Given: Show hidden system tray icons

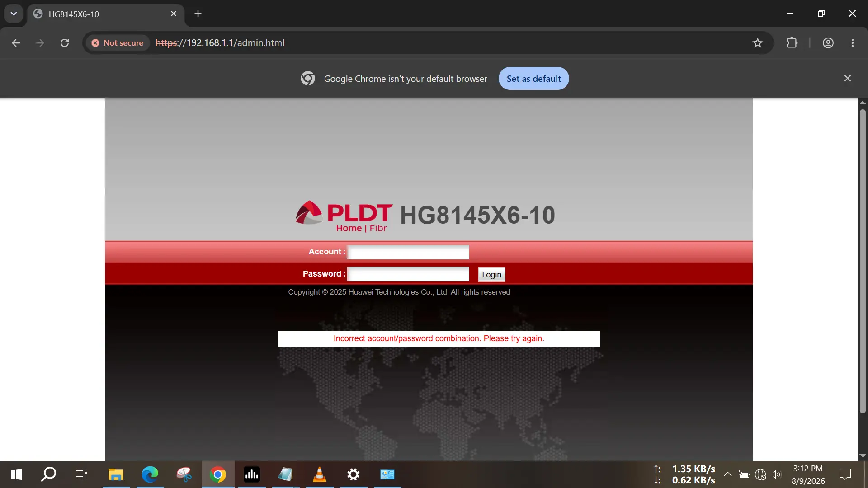Looking at the screenshot, I should [728, 474].
